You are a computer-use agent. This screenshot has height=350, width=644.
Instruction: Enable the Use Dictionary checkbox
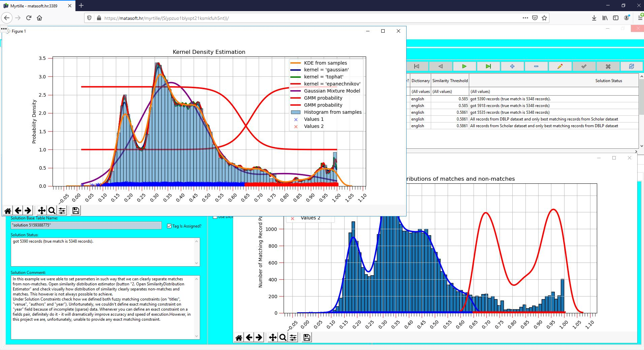215,217
